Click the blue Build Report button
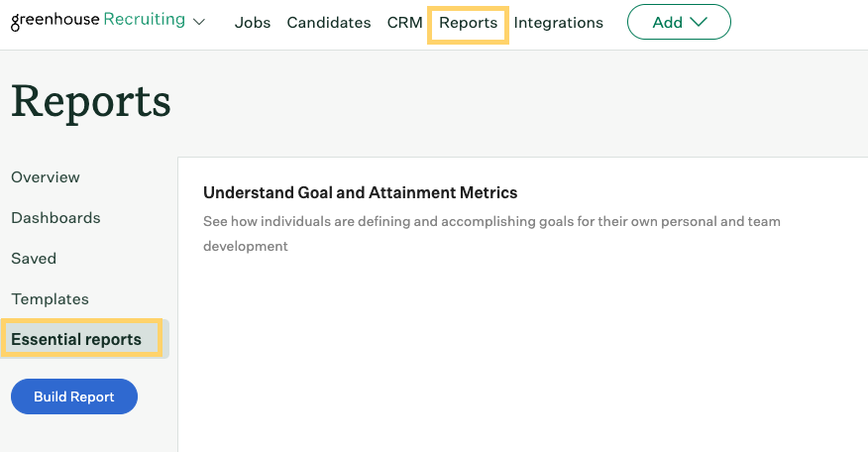The width and height of the screenshot is (868, 452). click(x=74, y=396)
